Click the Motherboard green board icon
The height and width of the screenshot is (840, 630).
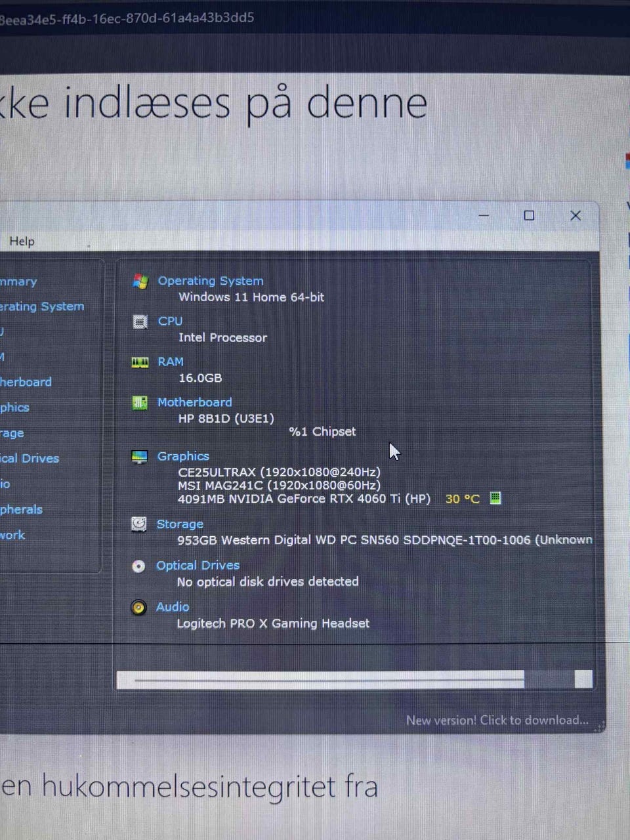140,402
